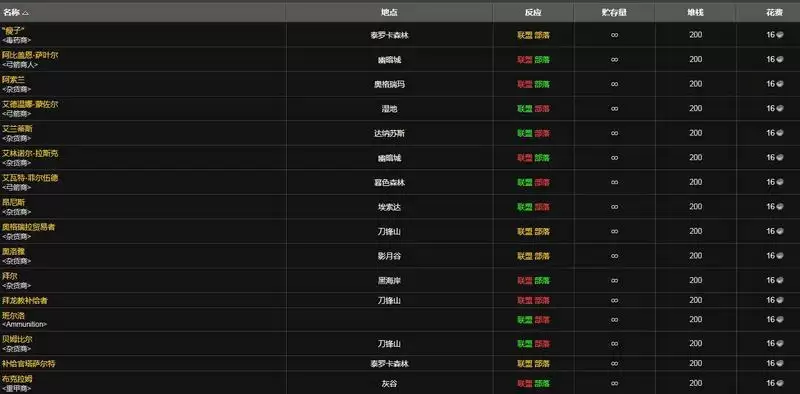Screen dimensions: 800x394
Task: Sort by the 反应 column header
Action: point(533,13)
